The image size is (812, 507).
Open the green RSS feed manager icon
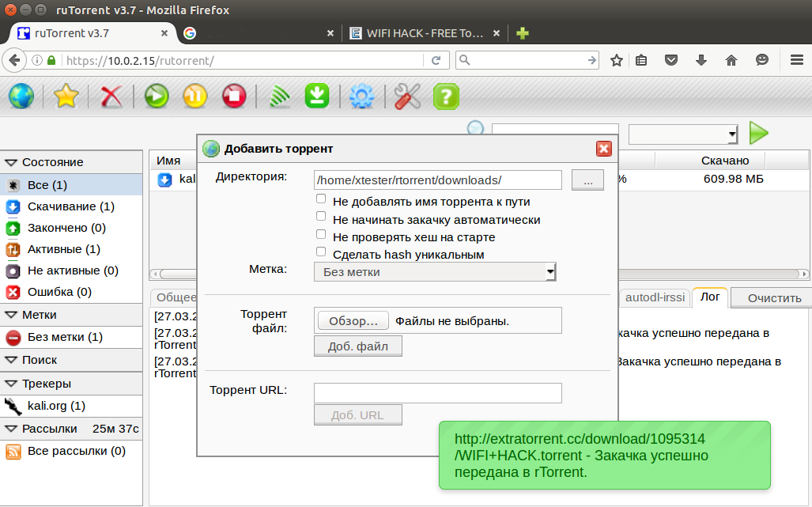click(x=280, y=96)
